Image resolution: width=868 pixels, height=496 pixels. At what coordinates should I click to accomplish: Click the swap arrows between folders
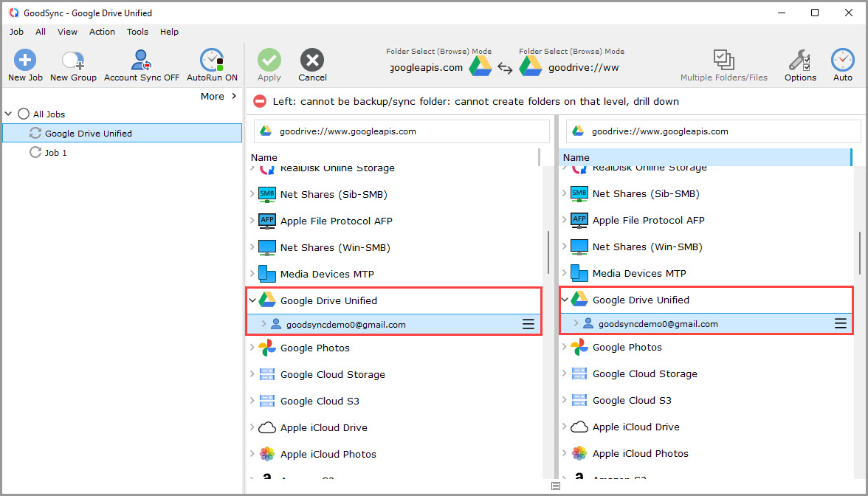505,68
